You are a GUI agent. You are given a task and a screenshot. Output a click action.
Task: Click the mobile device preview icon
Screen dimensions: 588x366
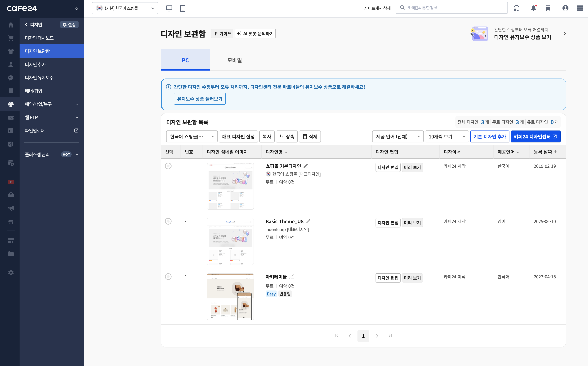183,8
